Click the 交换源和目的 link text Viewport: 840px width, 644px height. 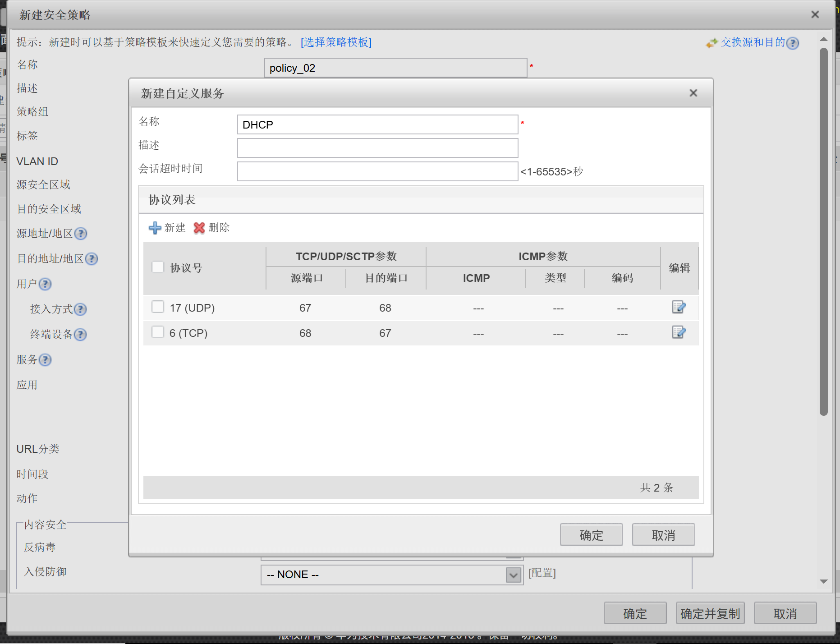(753, 42)
